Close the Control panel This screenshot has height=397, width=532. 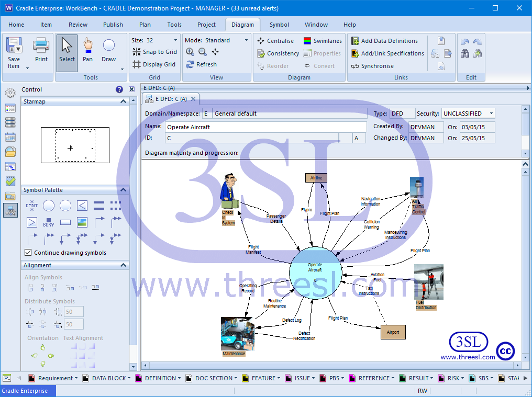click(x=131, y=89)
